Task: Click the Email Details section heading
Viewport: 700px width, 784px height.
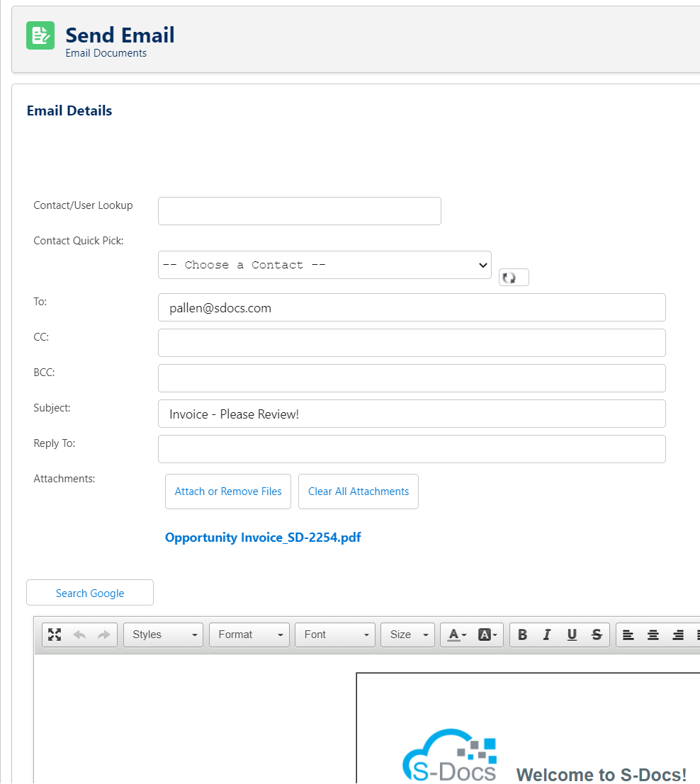Action: [x=69, y=110]
